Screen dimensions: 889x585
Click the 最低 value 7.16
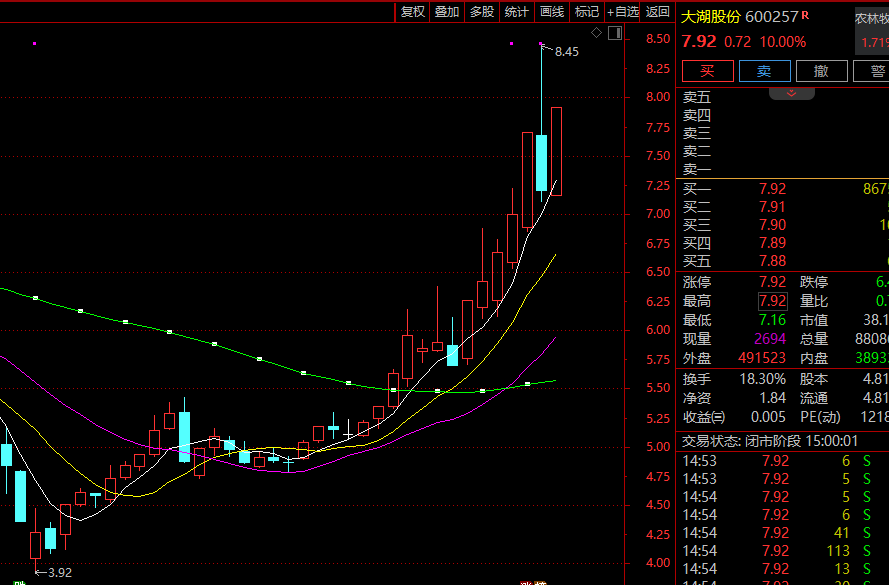(x=772, y=320)
